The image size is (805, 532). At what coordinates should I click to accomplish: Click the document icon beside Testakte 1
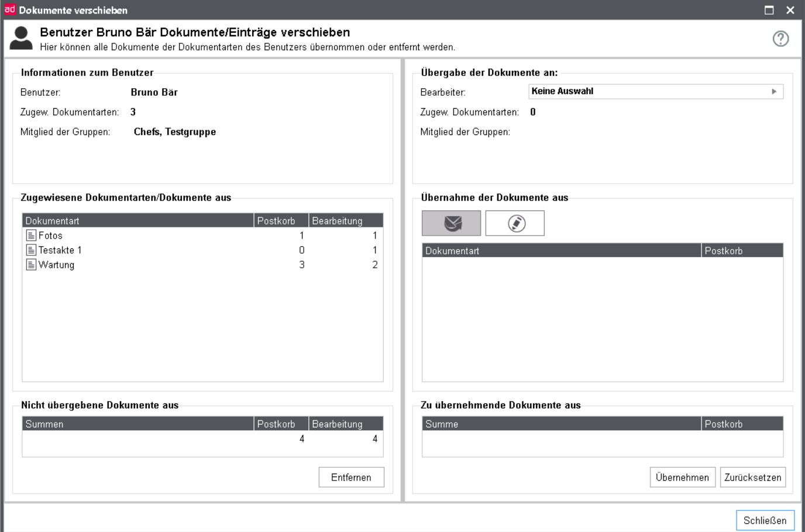31,250
